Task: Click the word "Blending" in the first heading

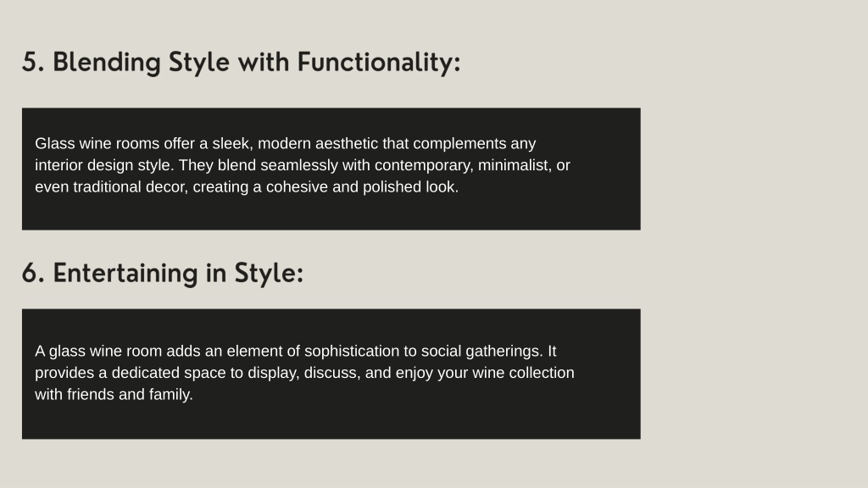Action: (106, 62)
